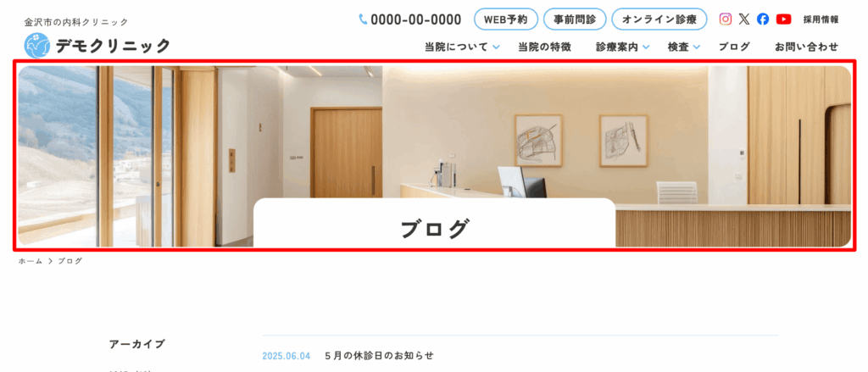Expand the 当院について dropdown chevron

496,47
